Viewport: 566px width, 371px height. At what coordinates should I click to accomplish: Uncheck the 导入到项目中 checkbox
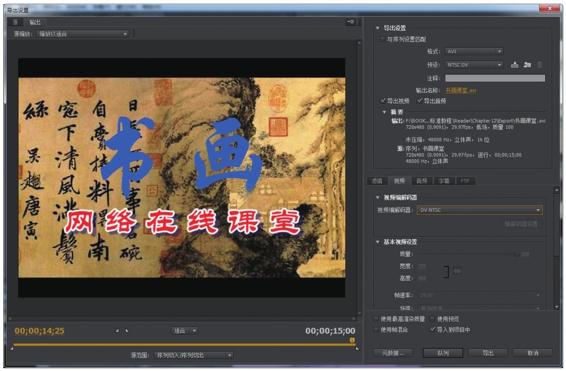pyautogui.click(x=432, y=329)
